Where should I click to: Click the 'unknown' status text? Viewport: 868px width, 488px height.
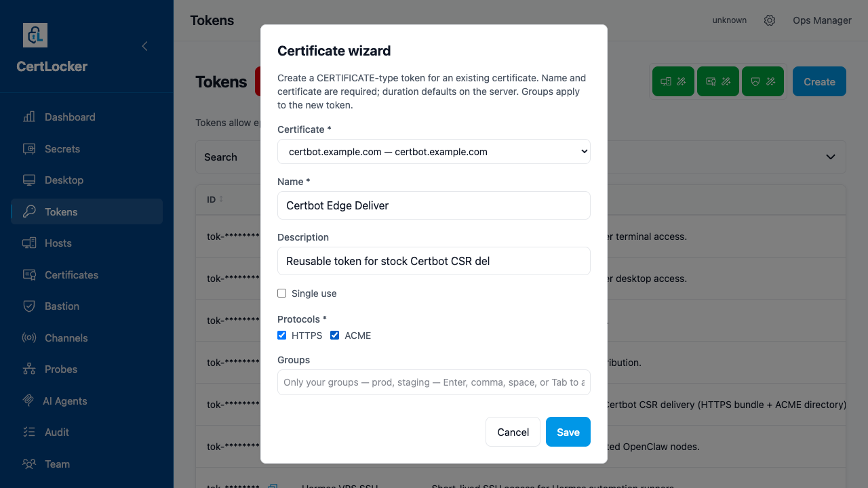[x=730, y=20]
